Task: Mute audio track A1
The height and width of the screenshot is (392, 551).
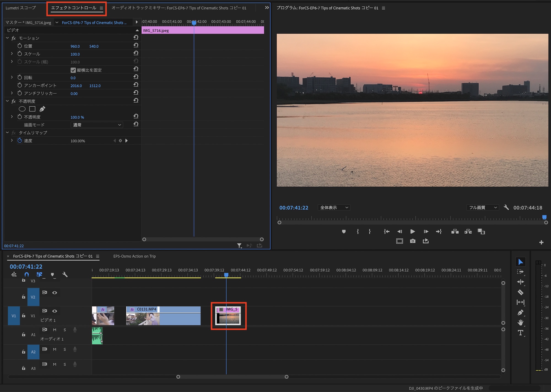Action: coord(55,330)
